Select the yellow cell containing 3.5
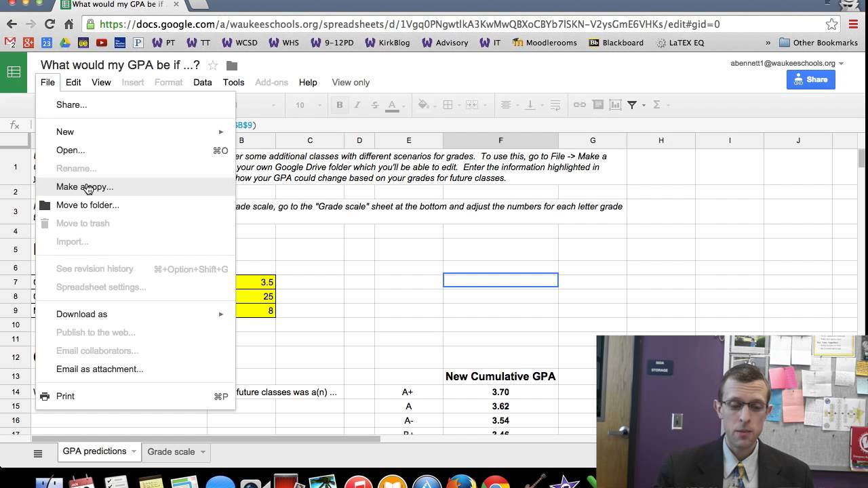Image resolution: width=868 pixels, height=488 pixels. click(x=255, y=282)
